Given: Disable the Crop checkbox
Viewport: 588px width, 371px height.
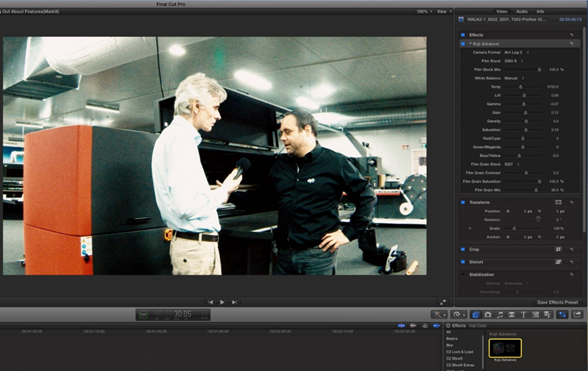Looking at the screenshot, I should (x=463, y=250).
